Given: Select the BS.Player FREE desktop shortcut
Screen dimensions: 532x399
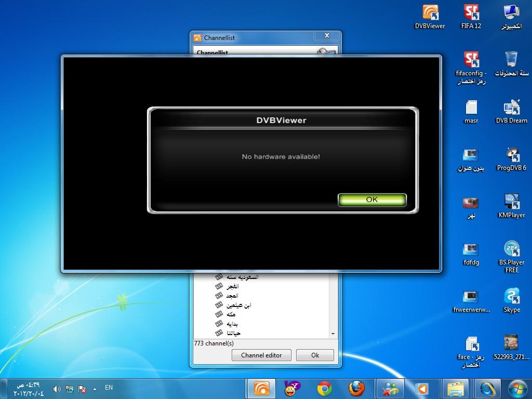Looking at the screenshot, I should pos(511,257).
